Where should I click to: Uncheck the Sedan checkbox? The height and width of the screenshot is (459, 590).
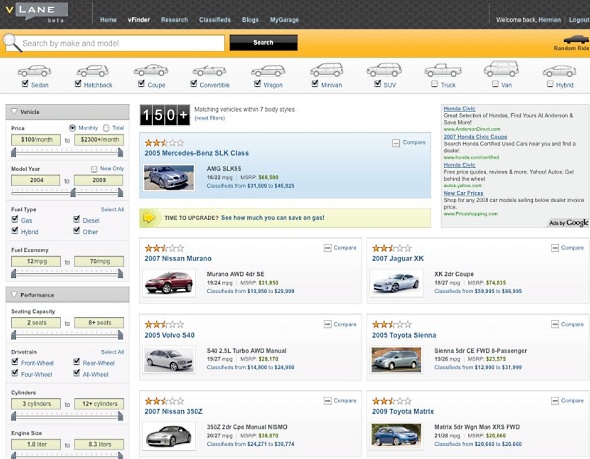(x=25, y=84)
